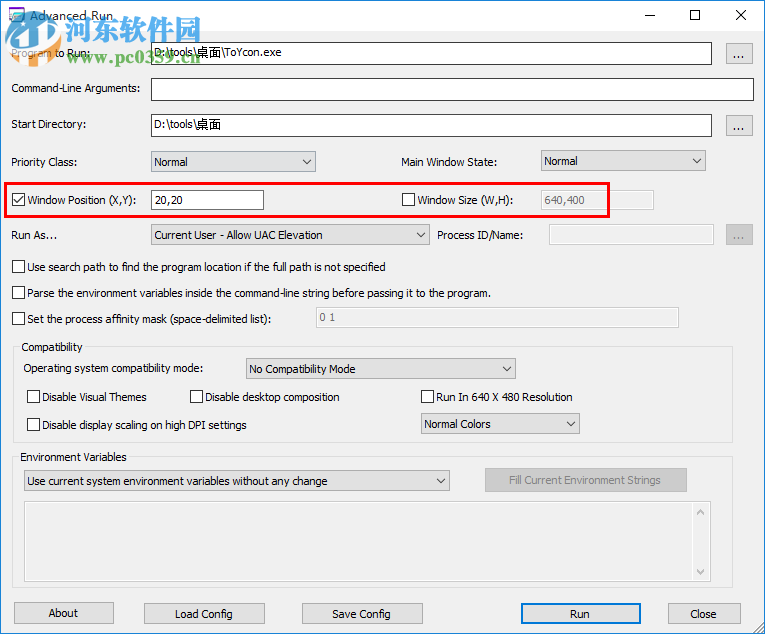Open the Run As dropdown list
The image size is (765, 634).
pyautogui.click(x=290, y=235)
